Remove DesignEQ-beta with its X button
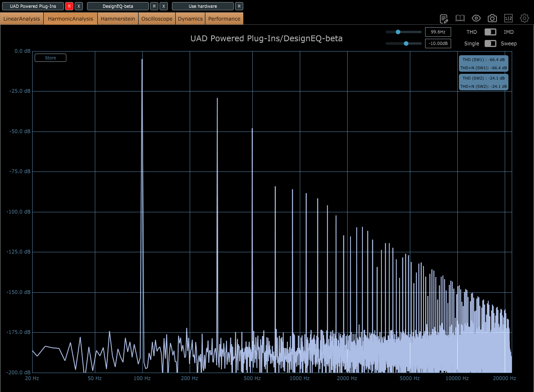Screen dimensions: 534x392 (x=164, y=6)
